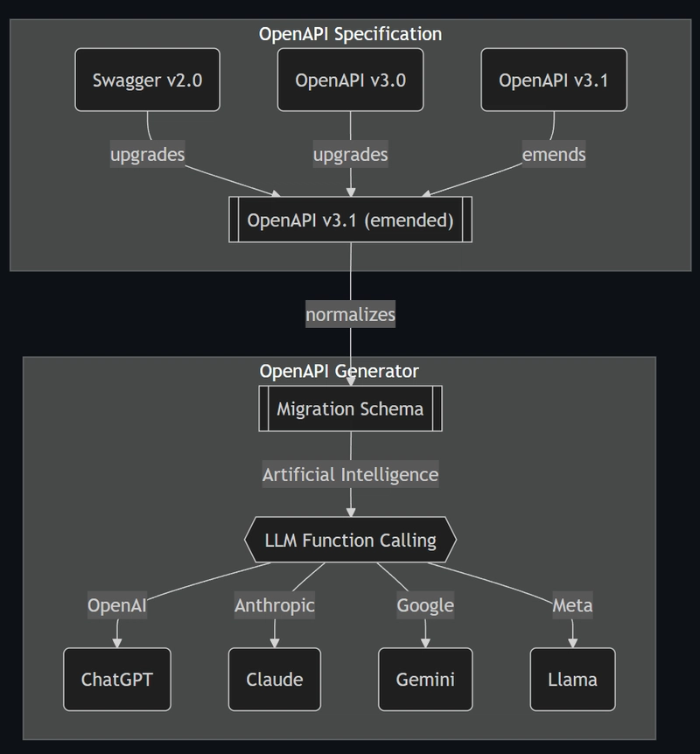Click the Llama node
Image resolution: width=700 pixels, height=754 pixels.
(x=572, y=680)
